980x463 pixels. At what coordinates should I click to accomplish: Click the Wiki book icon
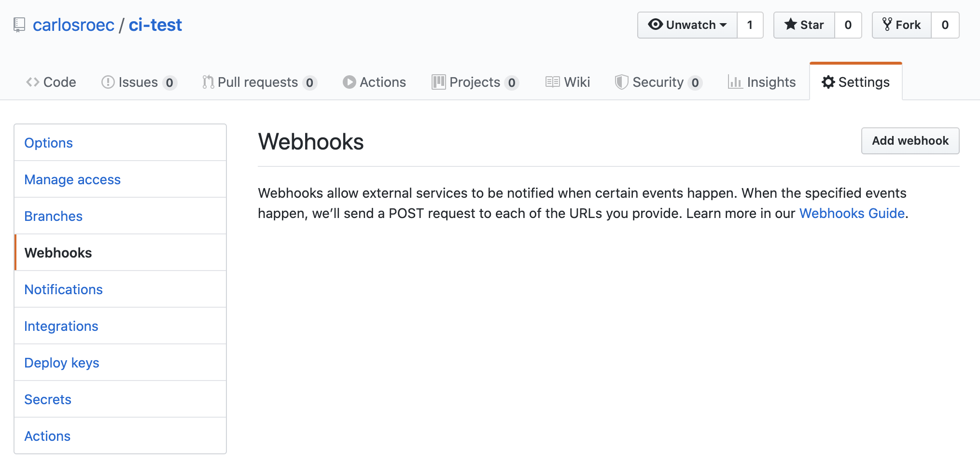552,82
